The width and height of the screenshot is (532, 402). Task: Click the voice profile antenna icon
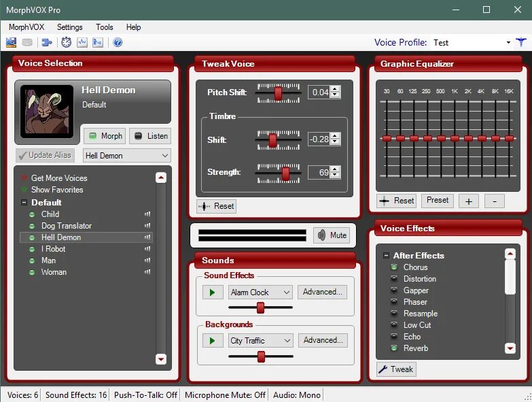pos(521,42)
